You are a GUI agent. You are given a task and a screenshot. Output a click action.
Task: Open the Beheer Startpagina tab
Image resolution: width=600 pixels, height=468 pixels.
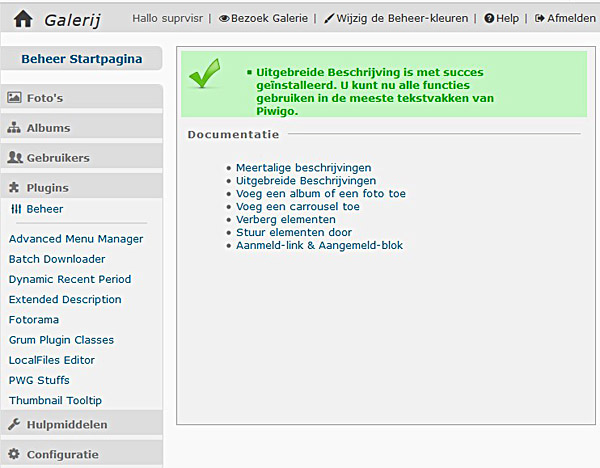pos(82,59)
